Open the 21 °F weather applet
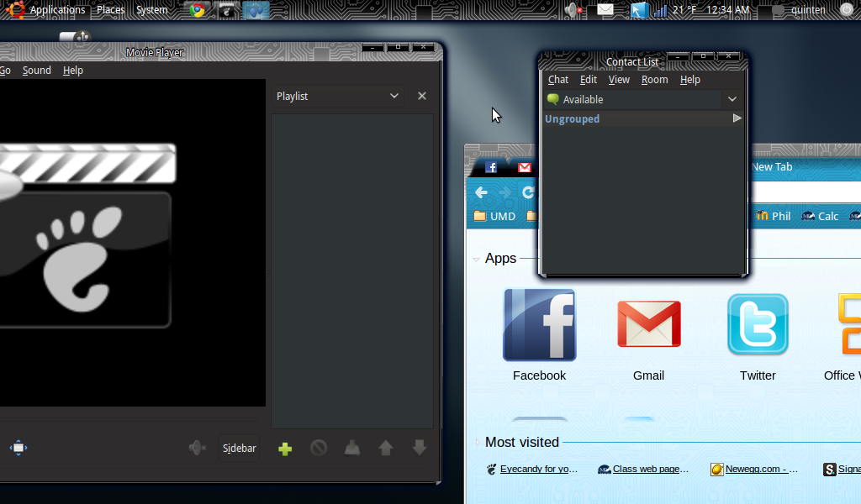 click(684, 10)
